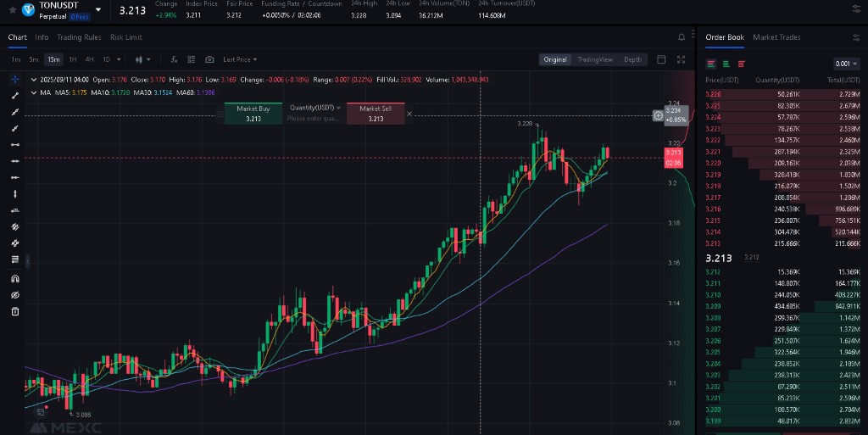Open the Fibonacci lines tool in sidebar
The width and height of the screenshot is (868, 435).
tap(15, 259)
